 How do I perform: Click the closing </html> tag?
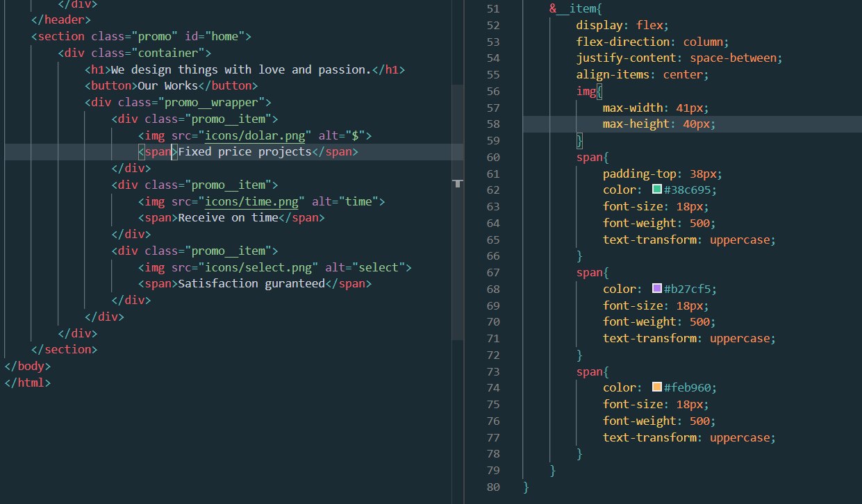(x=28, y=383)
